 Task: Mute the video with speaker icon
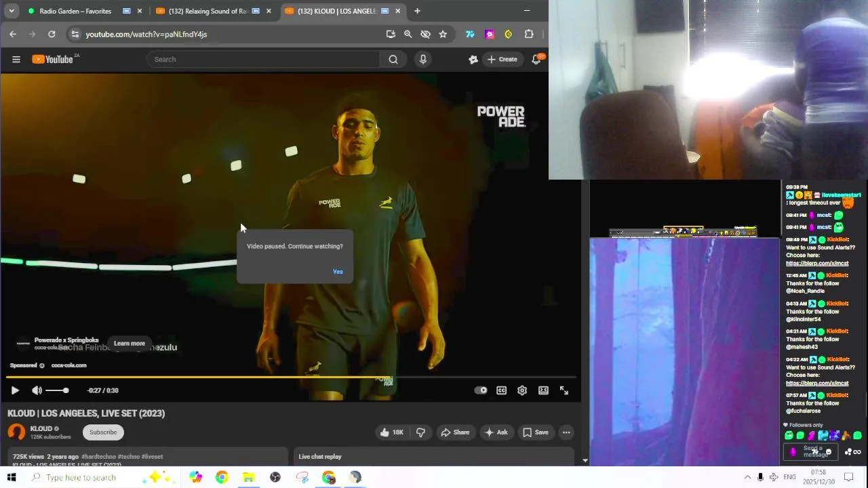coord(37,390)
